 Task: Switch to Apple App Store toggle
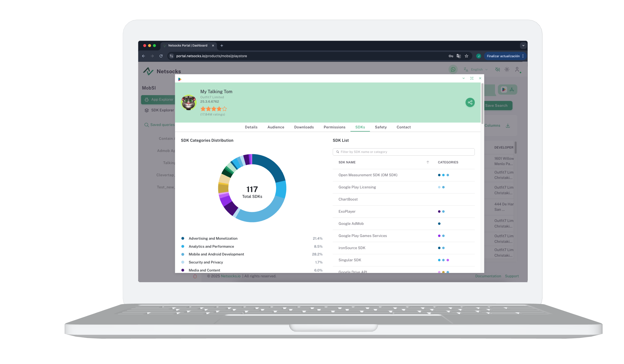512,90
